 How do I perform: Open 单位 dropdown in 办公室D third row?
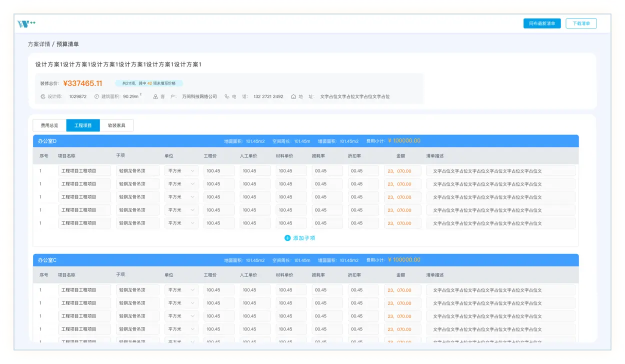181,197
